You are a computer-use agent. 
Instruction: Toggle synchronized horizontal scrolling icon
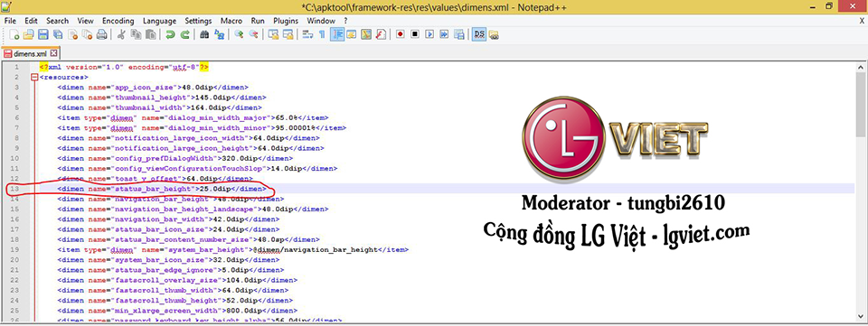click(x=288, y=34)
